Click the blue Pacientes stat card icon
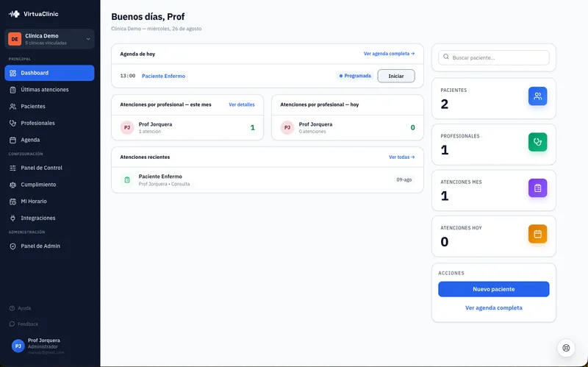This screenshot has width=588, height=367. tap(537, 96)
